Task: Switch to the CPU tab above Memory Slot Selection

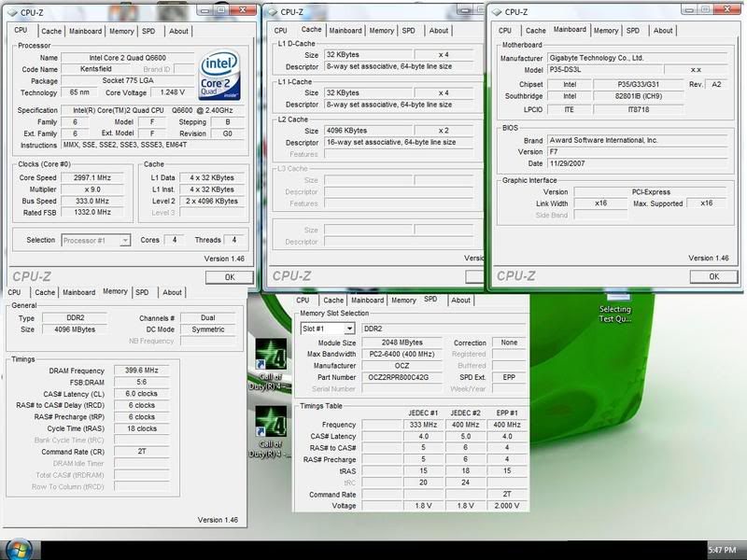Action: (303, 301)
